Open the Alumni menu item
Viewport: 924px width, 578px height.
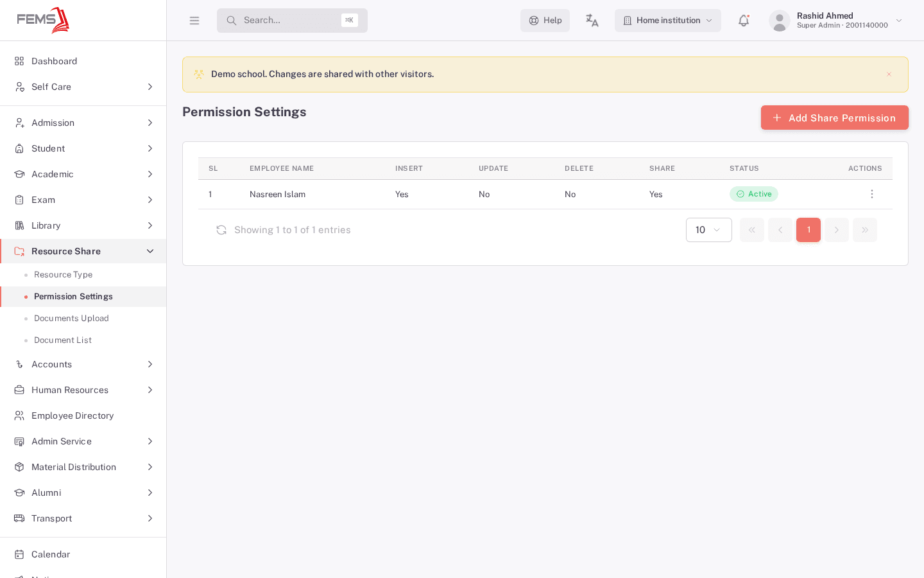coord(83,493)
